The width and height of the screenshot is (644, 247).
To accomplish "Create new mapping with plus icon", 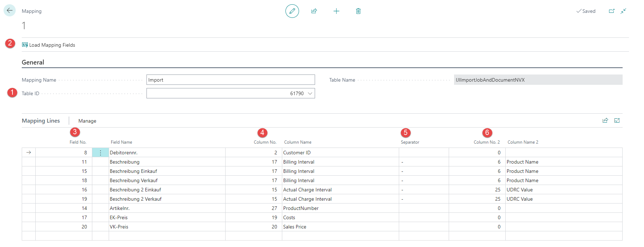I will pyautogui.click(x=336, y=11).
